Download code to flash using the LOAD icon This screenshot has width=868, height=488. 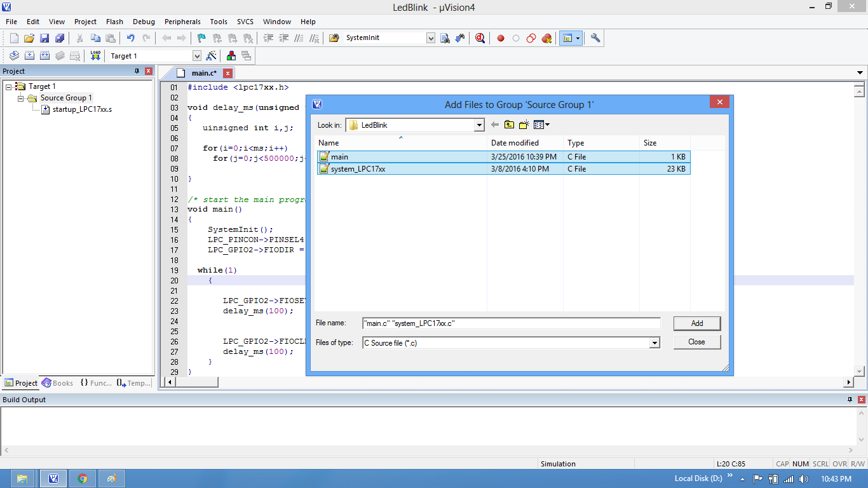pos(95,56)
